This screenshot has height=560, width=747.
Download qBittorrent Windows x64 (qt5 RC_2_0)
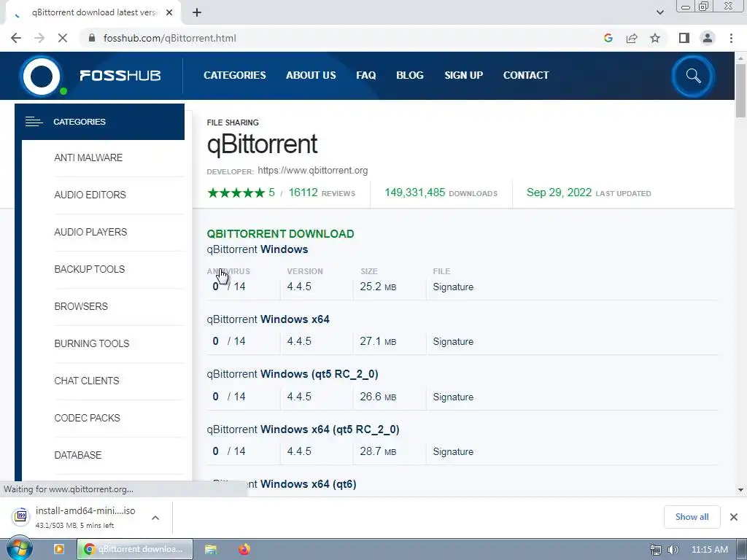[303, 429]
